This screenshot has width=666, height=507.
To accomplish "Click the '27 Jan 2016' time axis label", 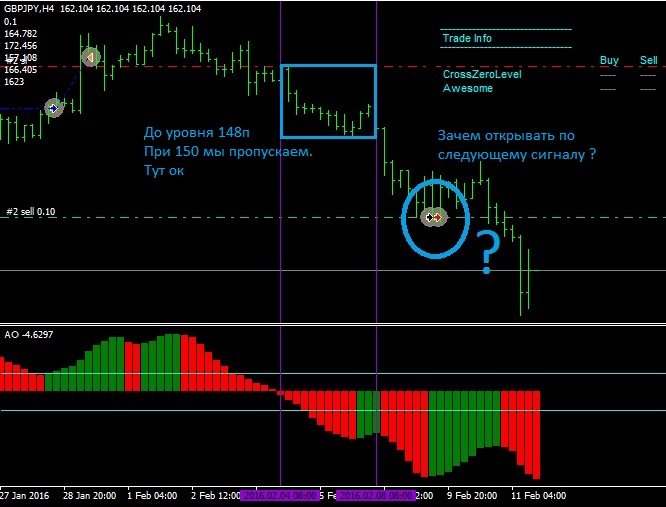I will pos(25,496).
